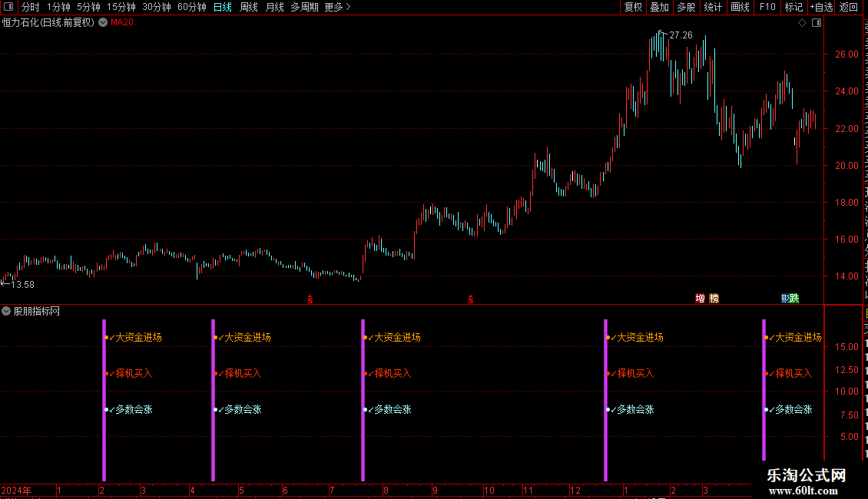Click the rightmost 择机买入 signal label

pyautogui.click(x=793, y=373)
